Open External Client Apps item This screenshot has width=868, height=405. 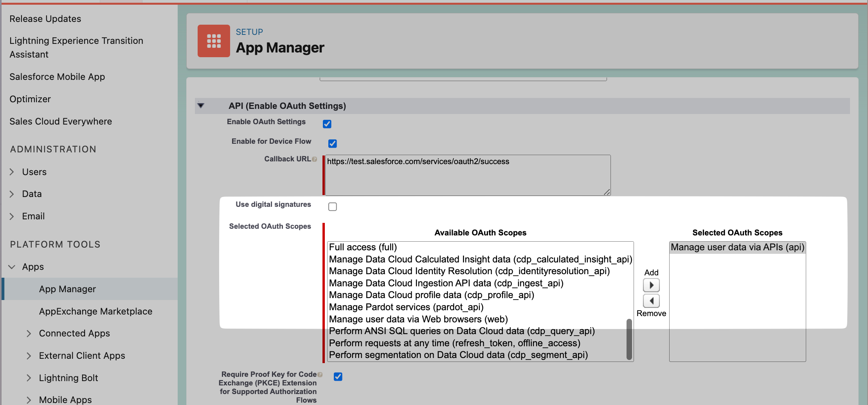click(82, 356)
